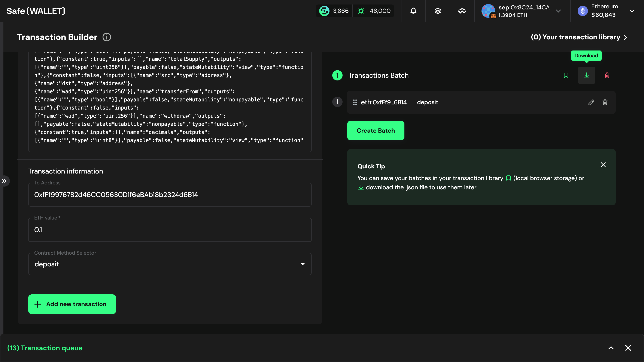The height and width of the screenshot is (362, 644).
Task: Grab the deposit transaction drag handle
Action: coord(355,102)
